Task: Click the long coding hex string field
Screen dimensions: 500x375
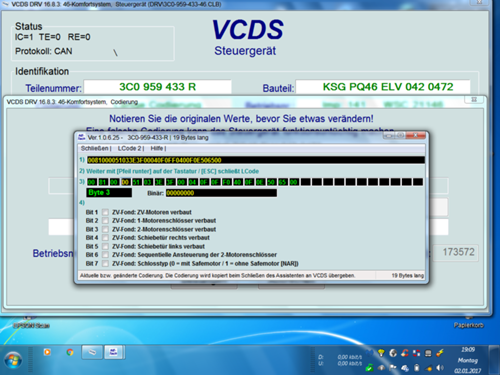Action: (256, 160)
